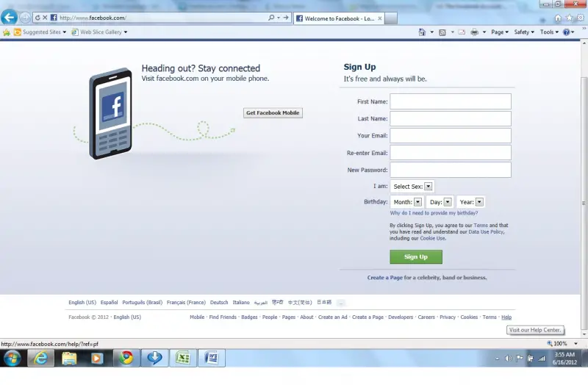Click the search magnifier in address bar
Viewport: 588px width, 385px height.
click(271, 18)
